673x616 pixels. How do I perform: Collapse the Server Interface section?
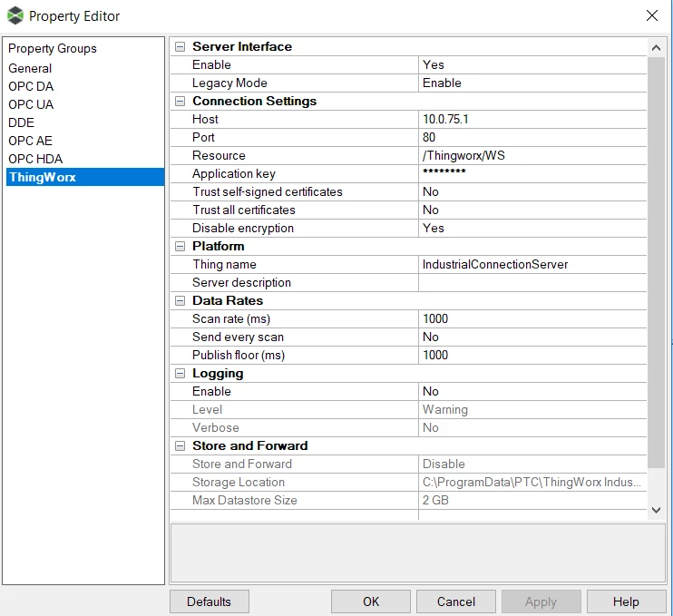[x=180, y=46]
